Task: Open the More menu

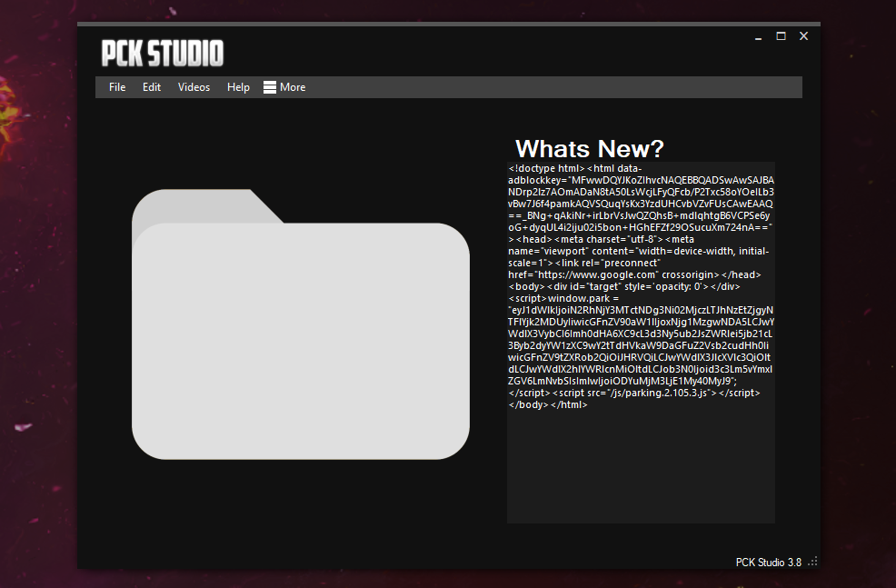Action: [284, 87]
